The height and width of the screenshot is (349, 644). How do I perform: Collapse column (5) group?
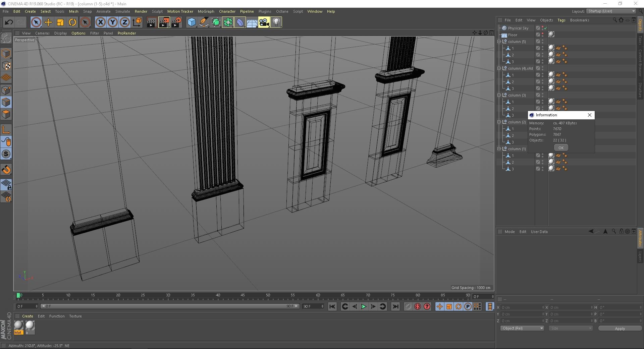click(499, 42)
